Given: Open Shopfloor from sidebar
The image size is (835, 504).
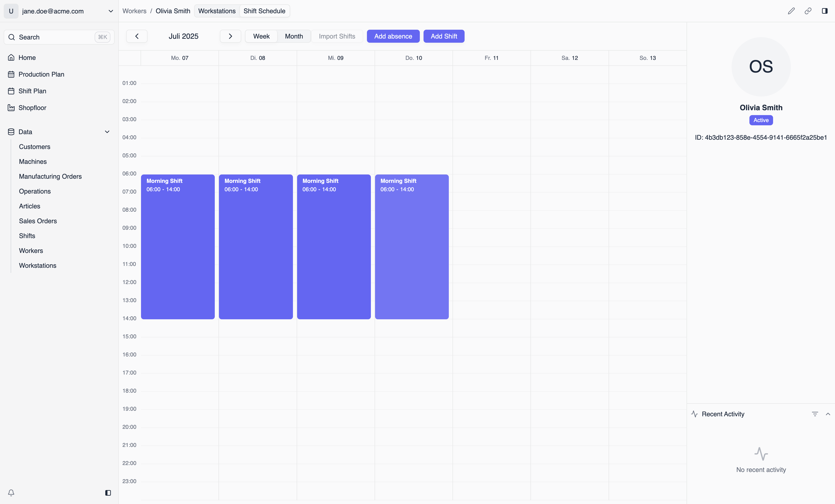Looking at the screenshot, I should (32, 107).
